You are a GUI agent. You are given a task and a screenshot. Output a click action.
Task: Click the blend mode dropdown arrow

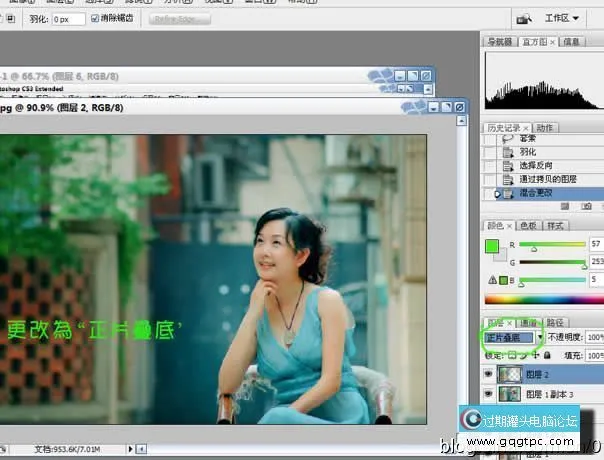click(x=540, y=338)
